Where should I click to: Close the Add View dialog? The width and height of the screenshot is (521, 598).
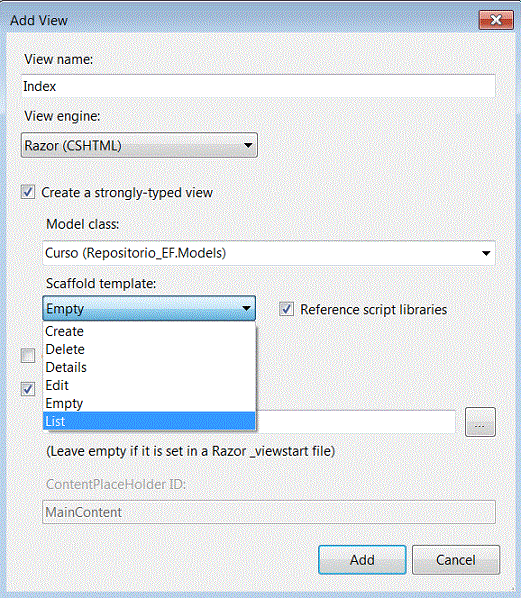(496, 19)
